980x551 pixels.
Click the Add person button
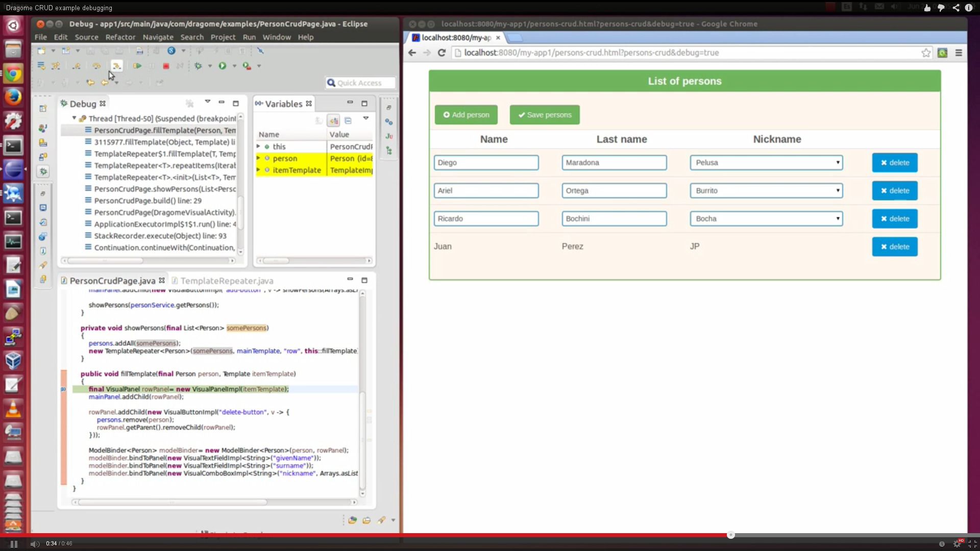tap(465, 114)
